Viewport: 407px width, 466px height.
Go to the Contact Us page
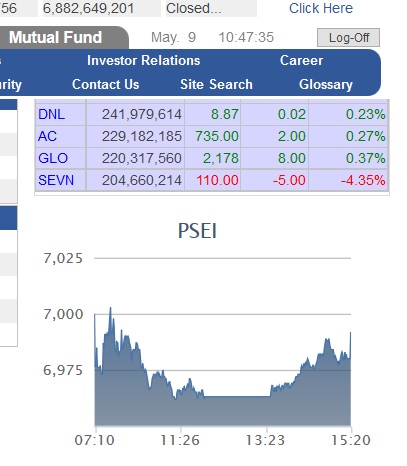tap(105, 84)
